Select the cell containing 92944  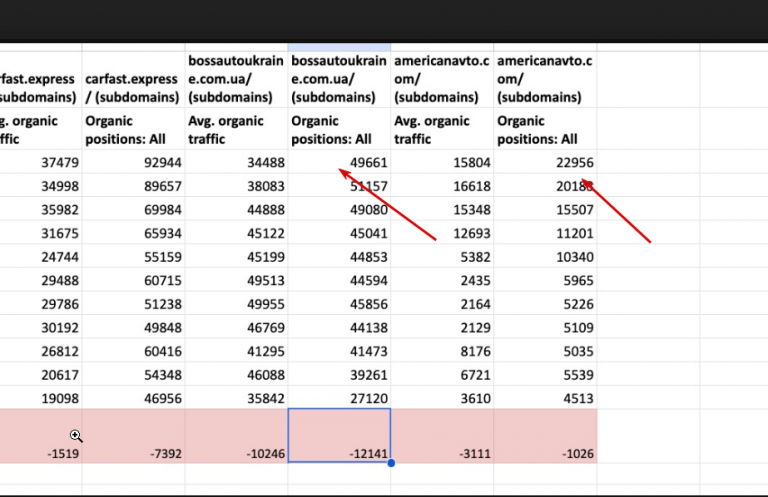134,162
